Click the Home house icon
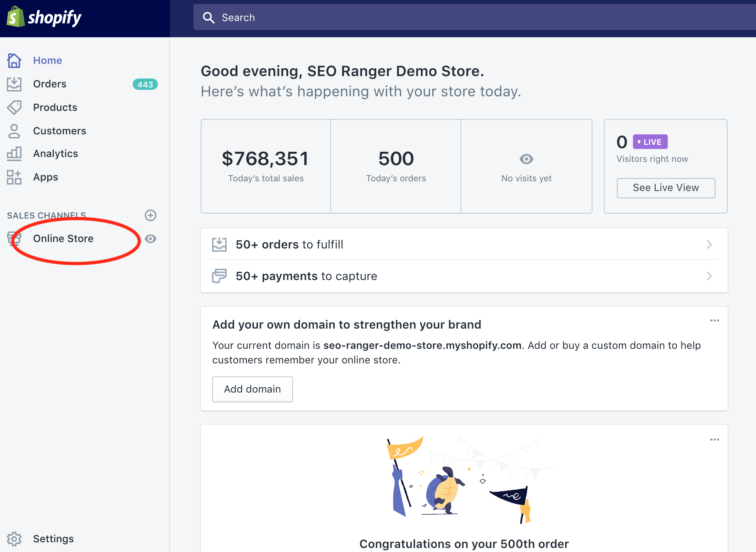756x552 pixels. (14, 60)
